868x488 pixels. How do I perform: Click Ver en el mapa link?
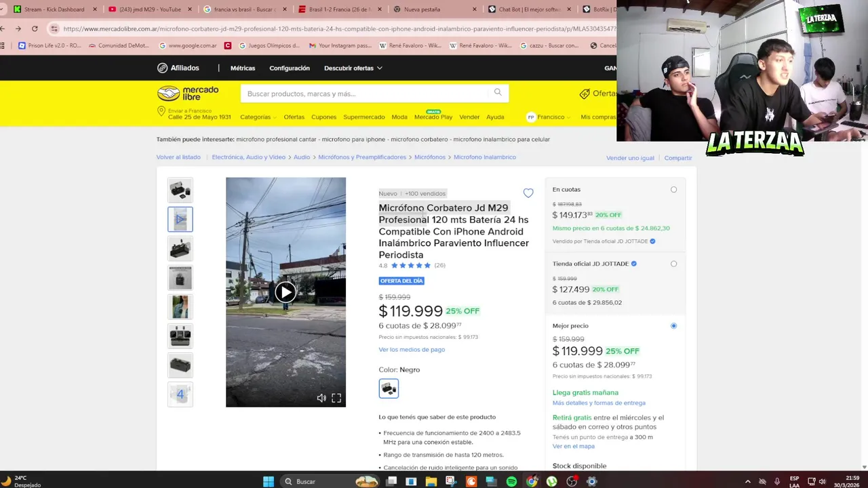click(574, 446)
